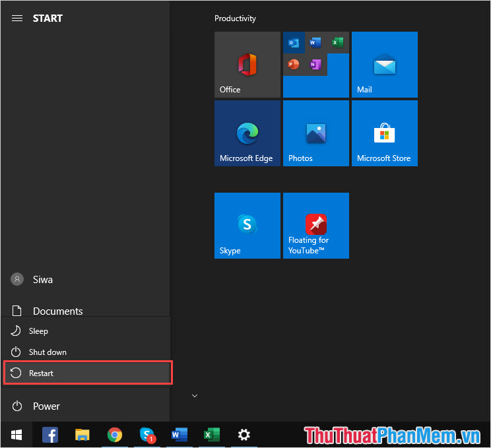
Task: Expand the tile group chevron arrow
Action: tap(195, 396)
